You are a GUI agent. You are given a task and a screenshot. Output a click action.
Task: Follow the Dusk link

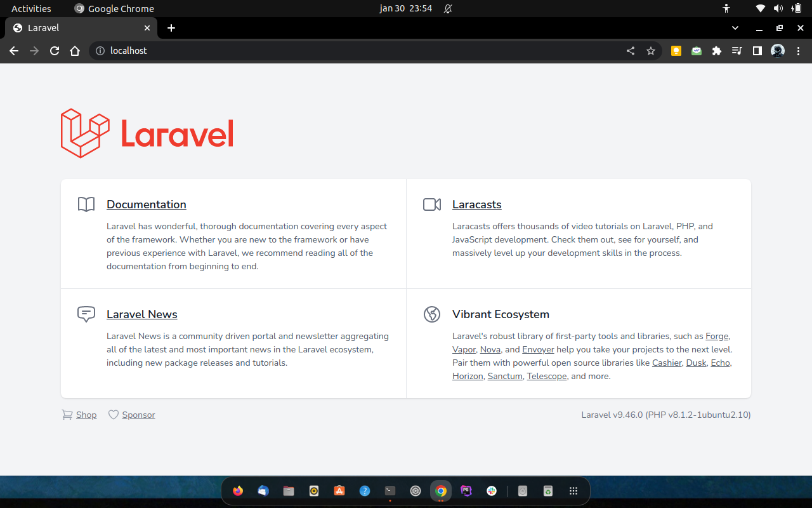tap(696, 363)
